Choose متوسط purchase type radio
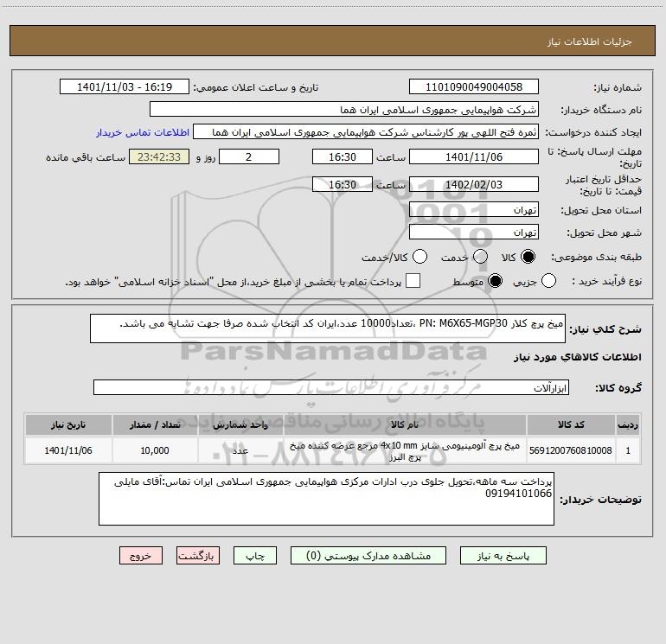 [495, 281]
